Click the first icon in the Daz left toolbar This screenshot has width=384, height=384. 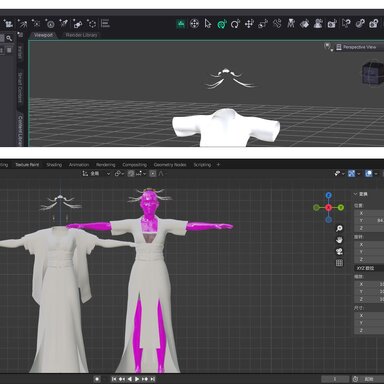[x=9, y=24]
